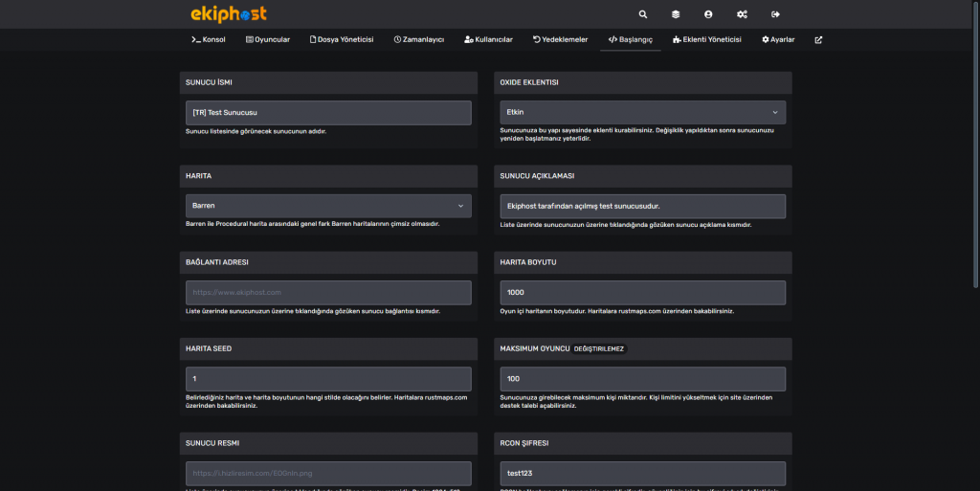Open the layers stack icon in header
This screenshot has width=980, height=491.
675,14
